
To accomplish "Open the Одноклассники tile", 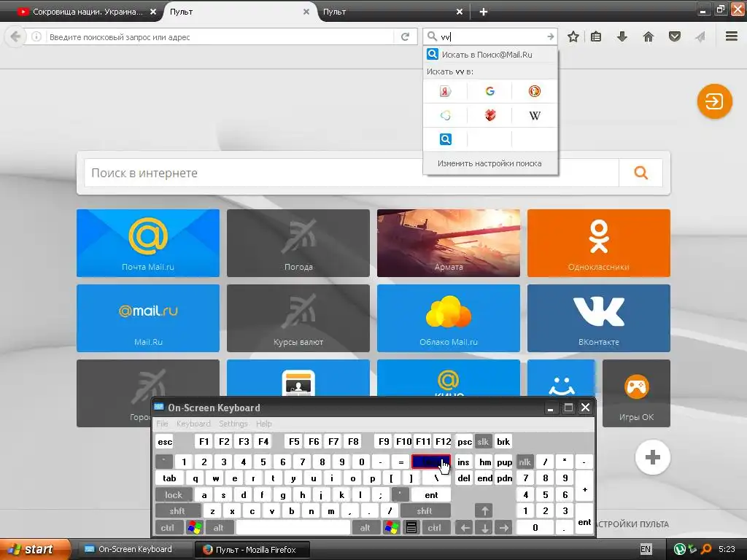I will [599, 243].
